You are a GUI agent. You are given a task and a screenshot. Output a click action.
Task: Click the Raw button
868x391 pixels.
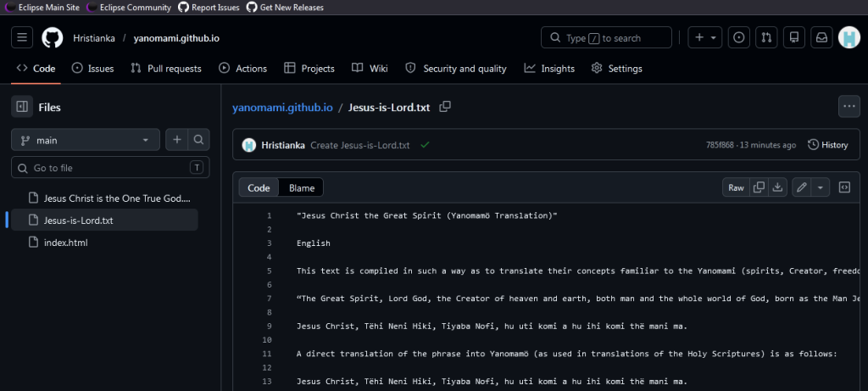click(737, 187)
